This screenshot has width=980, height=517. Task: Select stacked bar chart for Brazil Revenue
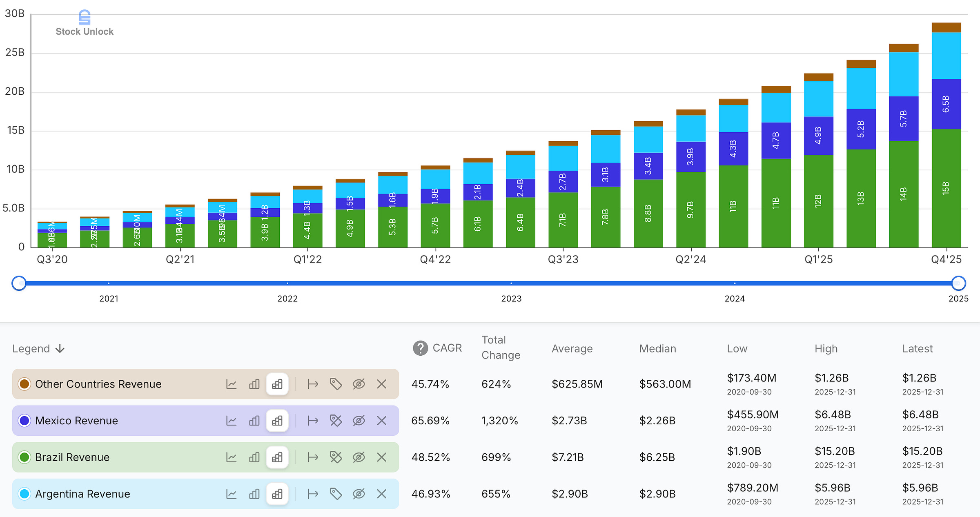(x=277, y=457)
